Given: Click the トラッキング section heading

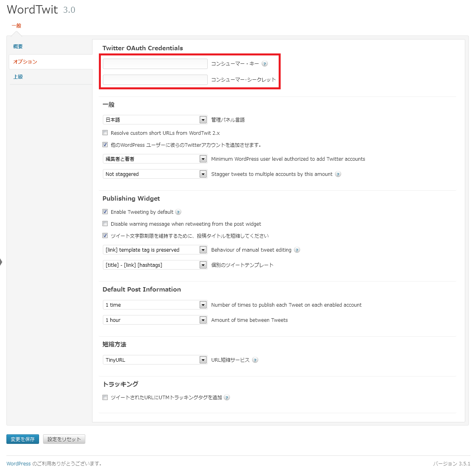Looking at the screenshot, I should [120, 384].
